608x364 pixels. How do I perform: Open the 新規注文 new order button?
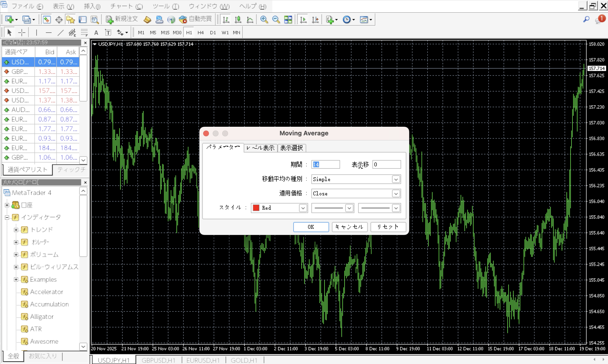click(122, 19)
